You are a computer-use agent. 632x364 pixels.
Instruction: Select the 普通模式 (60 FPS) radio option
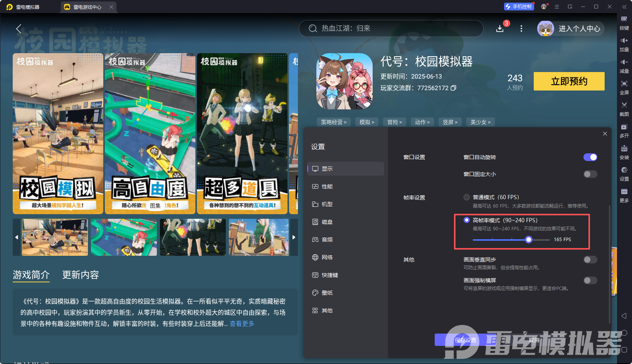tap(466, 197)
